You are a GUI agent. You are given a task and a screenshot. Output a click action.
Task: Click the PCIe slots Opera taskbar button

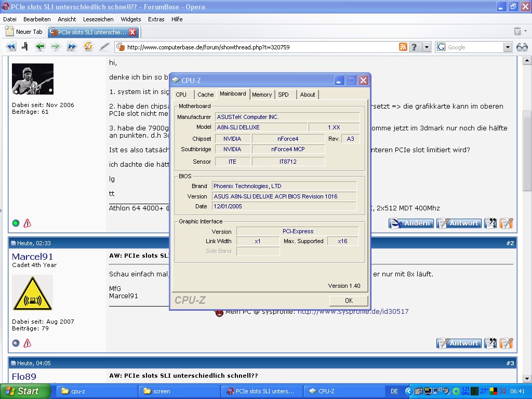click(x=262, y=391)
